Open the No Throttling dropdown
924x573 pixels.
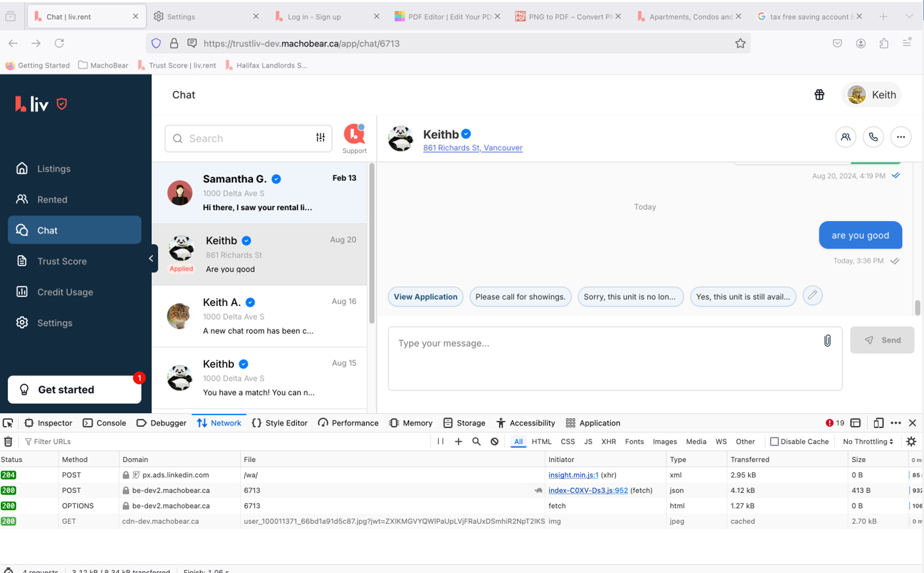click(x=868, y=442)
